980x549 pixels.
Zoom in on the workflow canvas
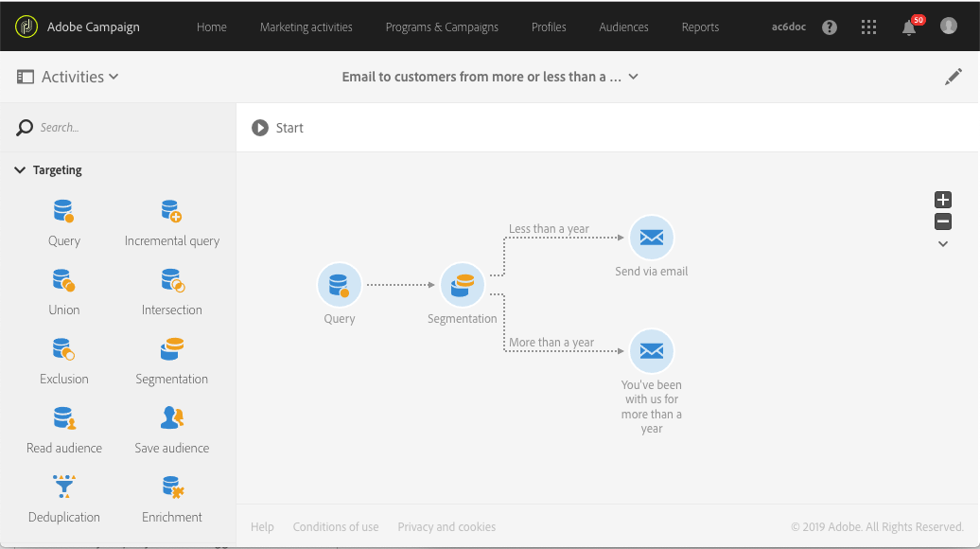(x=943, y=200)
